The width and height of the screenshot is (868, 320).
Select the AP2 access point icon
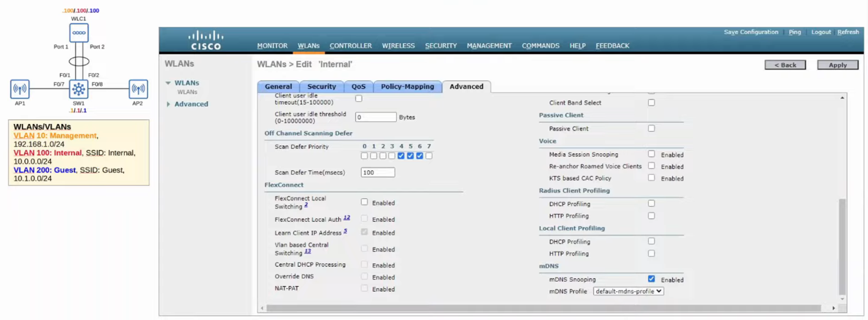click(138, 89)
